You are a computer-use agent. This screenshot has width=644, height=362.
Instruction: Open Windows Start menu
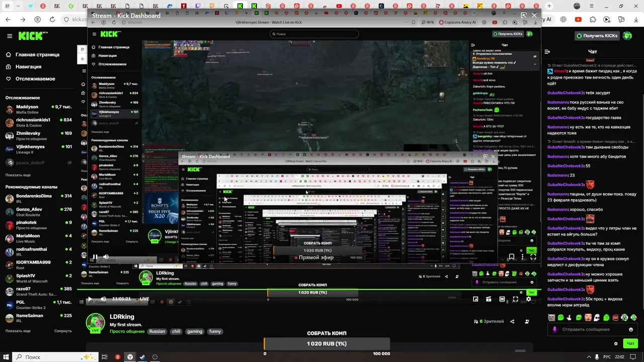6,357
